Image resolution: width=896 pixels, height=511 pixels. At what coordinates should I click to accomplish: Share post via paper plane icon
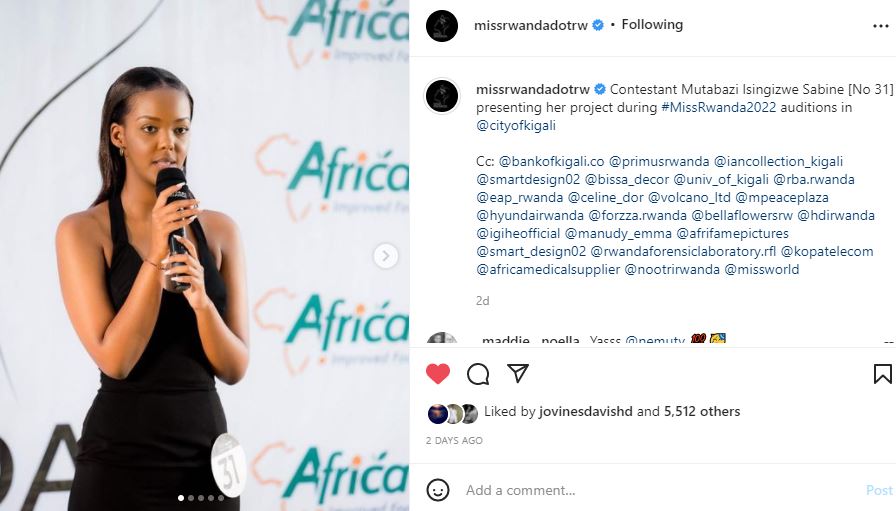coord(517,374)
